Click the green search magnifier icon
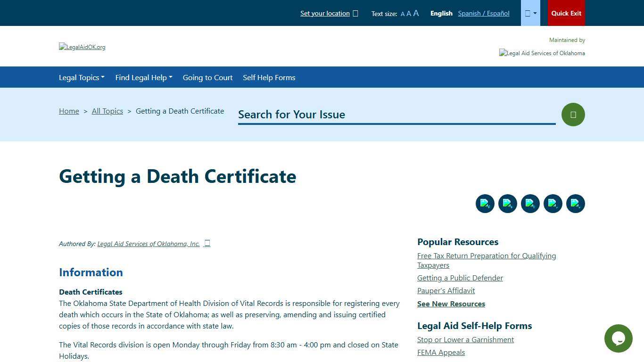644x362 pixels. (573, 114)
